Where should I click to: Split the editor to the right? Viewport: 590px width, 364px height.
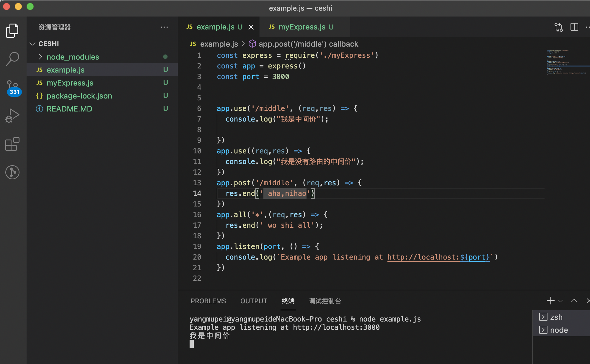coord(574,27)
